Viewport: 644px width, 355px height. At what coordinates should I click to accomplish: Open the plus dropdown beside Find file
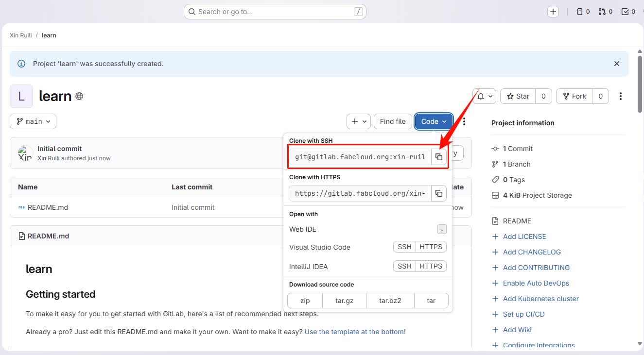(x=359, y=121)
